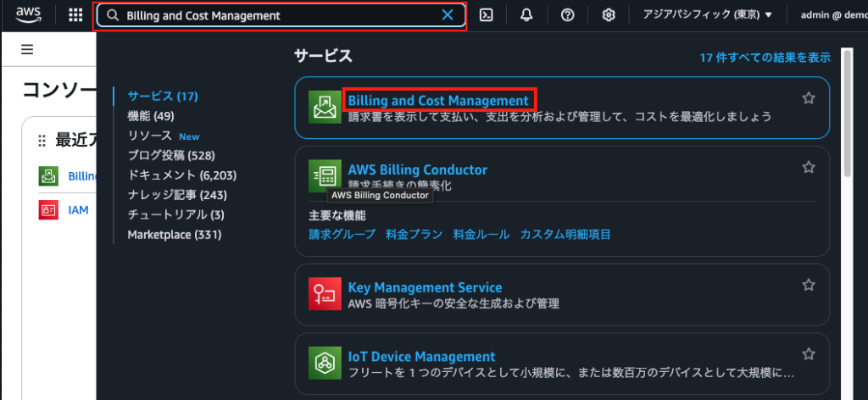The height and width of the screenshot is (400, 868).
Task: Select the Marketplace (331) filter
Action: [x=175, y=235]
